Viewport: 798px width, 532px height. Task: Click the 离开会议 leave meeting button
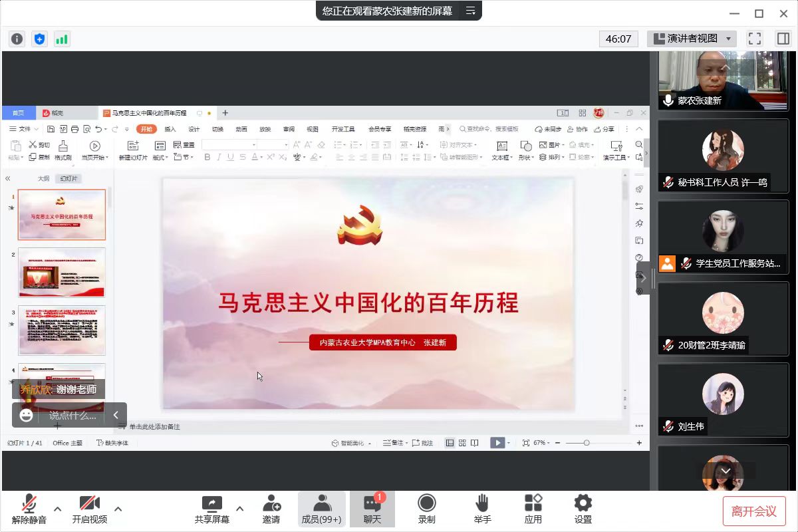(754, 511)
